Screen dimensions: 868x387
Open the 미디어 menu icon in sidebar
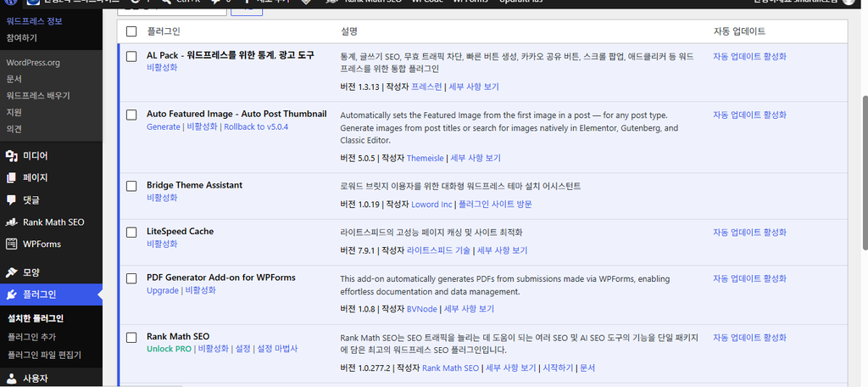[x=11, y=156]
